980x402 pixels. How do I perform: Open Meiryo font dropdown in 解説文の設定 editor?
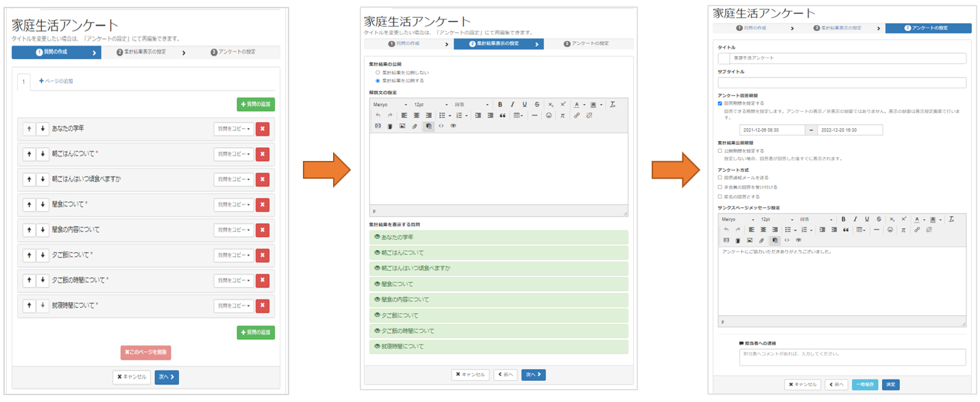(391, 105)
